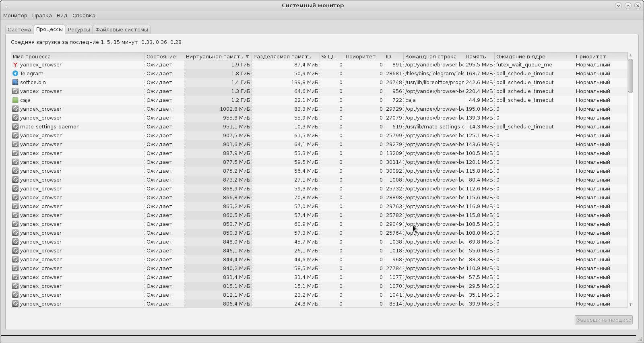This screenshot has width=644, height=343.
Task: Click the load average text line
Action: pos(96,42)
